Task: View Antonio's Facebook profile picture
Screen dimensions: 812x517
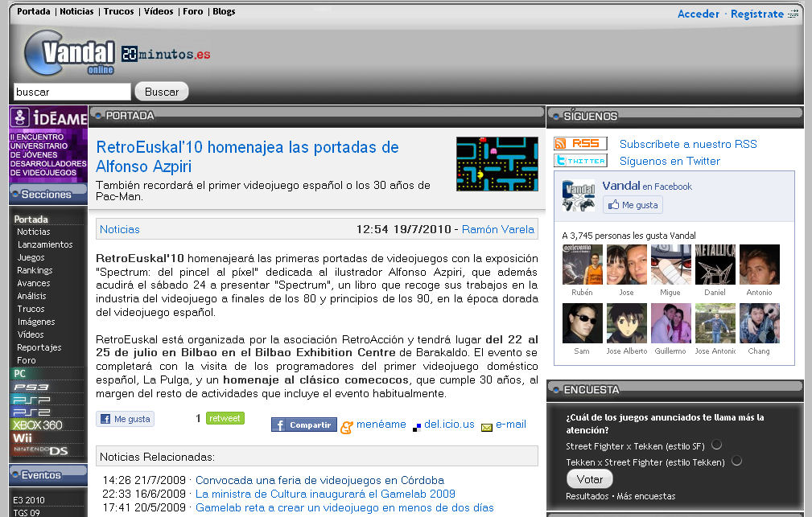Action: click(759, 265)
